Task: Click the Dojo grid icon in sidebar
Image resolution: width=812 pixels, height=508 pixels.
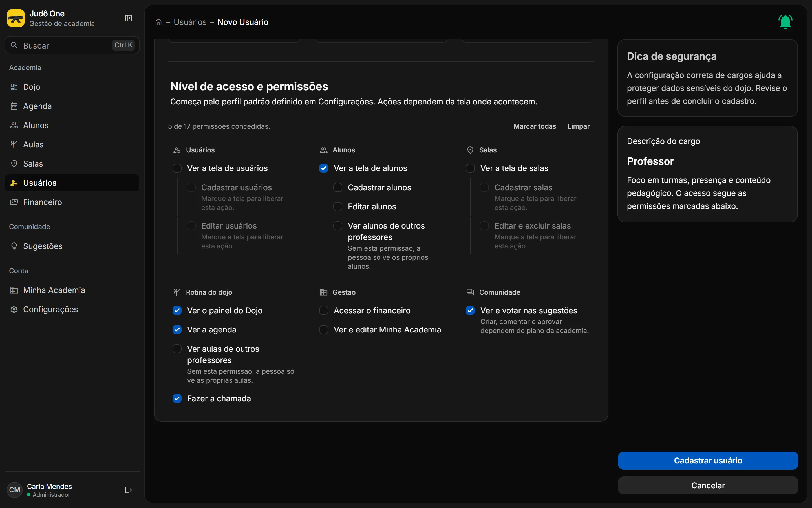Action: tap(14, 87)
